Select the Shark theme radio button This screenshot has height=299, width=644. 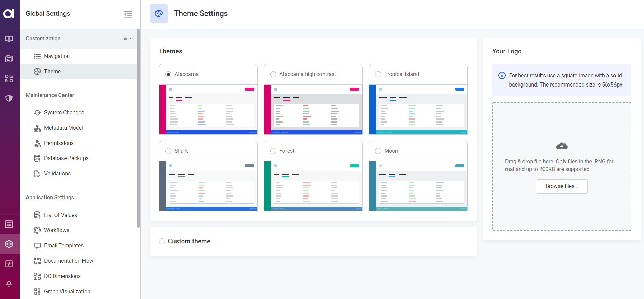[168, 151]
